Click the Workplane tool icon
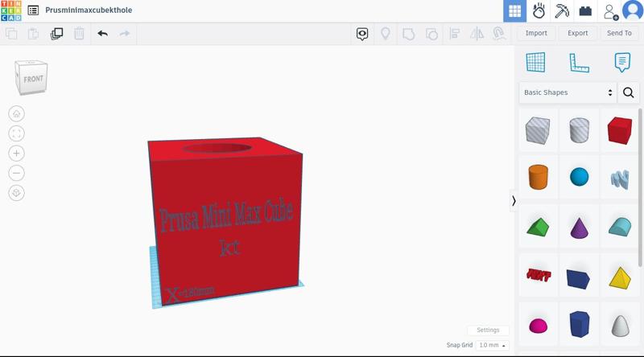 tap(535, 63)
